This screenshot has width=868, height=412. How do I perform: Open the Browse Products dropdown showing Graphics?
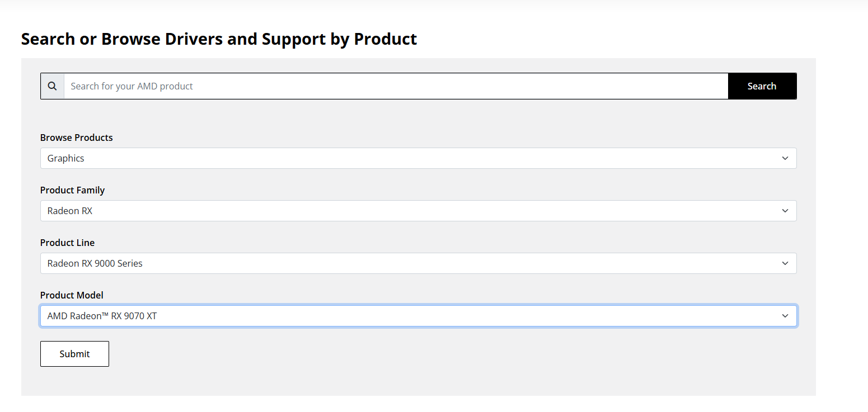tap(418, 158)
